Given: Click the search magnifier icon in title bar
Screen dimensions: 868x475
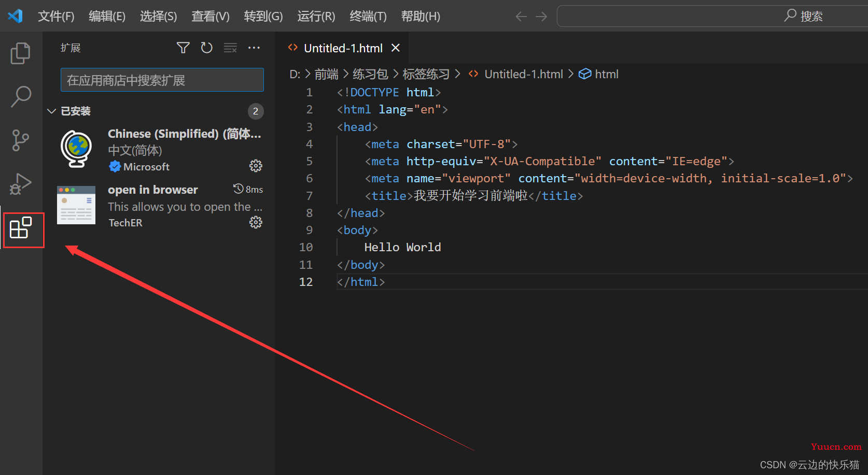Looking at the screenshot, I should 790,16.
